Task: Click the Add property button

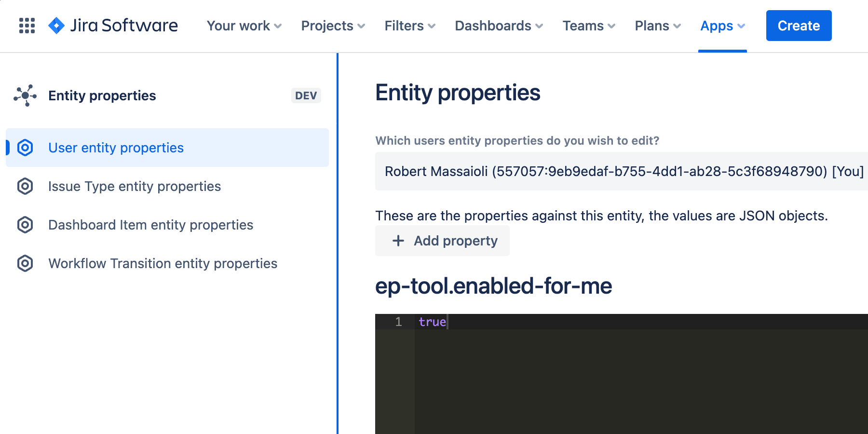Action: 442,241
